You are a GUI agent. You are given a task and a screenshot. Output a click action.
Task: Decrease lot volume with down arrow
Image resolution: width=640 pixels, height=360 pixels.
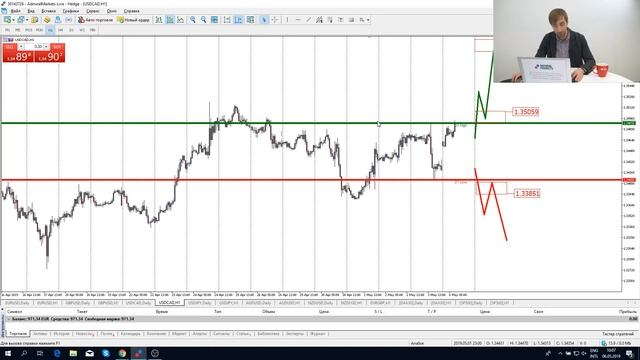point(21,47)
